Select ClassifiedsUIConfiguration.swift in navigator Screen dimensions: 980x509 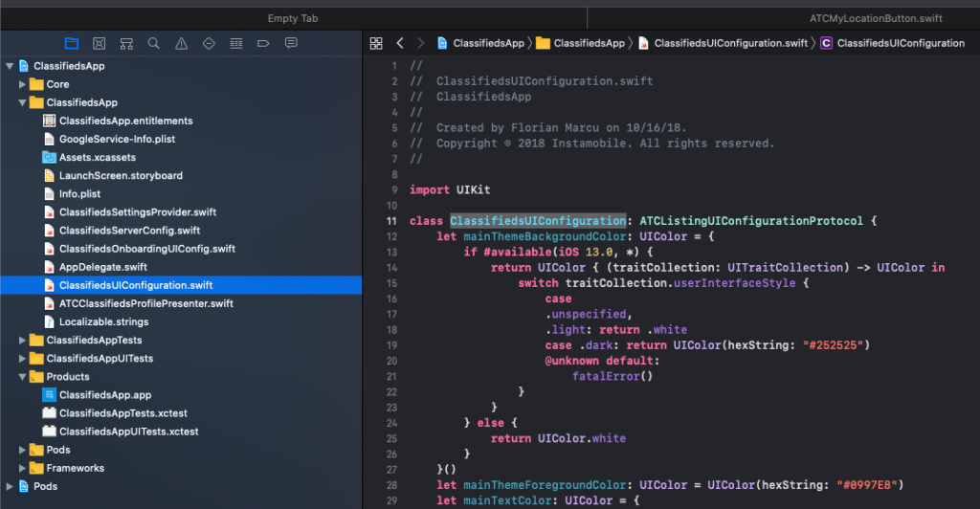[181, 285]
